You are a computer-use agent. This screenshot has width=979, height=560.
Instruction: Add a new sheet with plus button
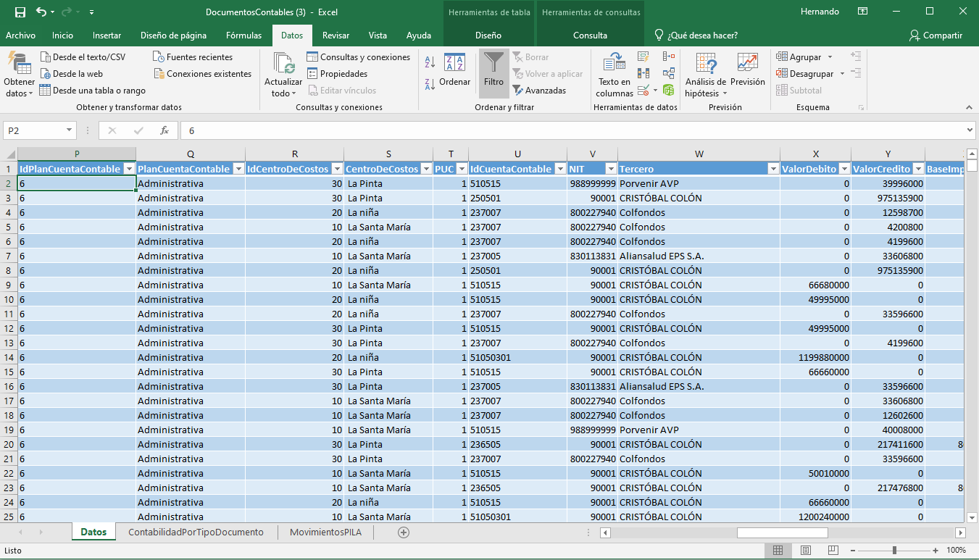(404, 532)
